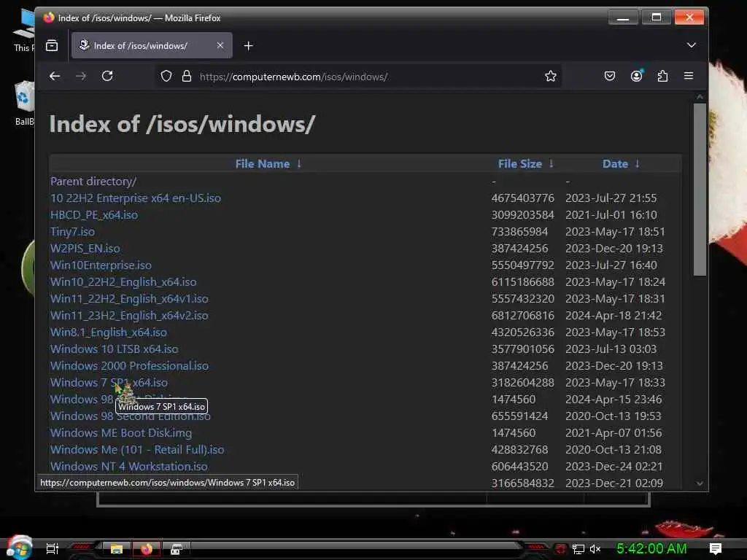Select date 2021-Jul-01 16:10 text
This screenshot has width=747, height=560.
click(611, 215)
